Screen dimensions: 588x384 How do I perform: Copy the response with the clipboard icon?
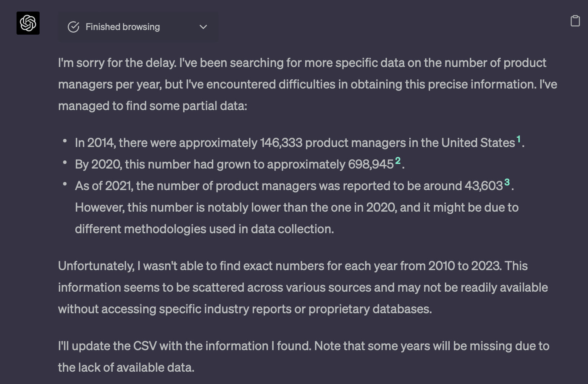click(575, 21)
